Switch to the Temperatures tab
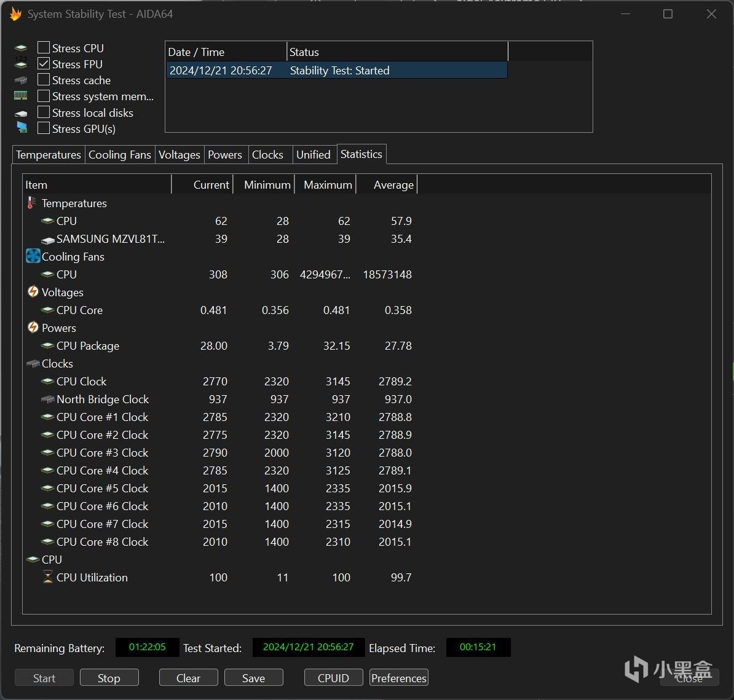The height and width of the screenshot is (700, 734). click(x=49, y=155)
